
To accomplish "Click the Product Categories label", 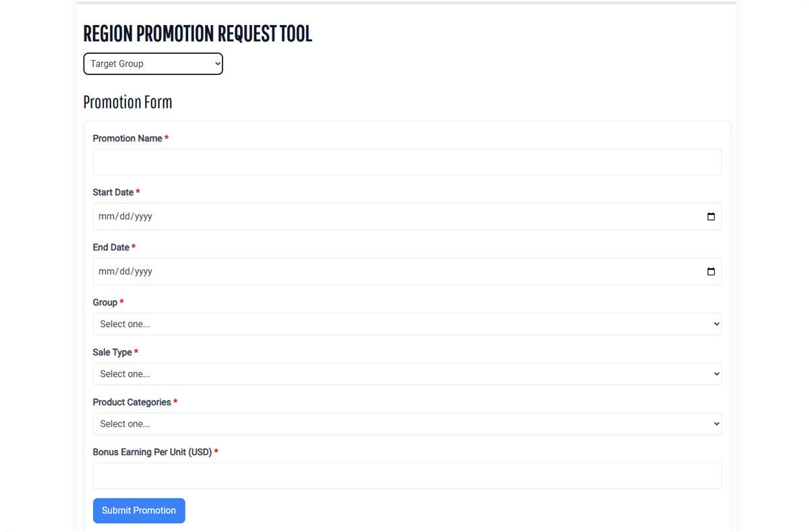I will coord(132,402).
